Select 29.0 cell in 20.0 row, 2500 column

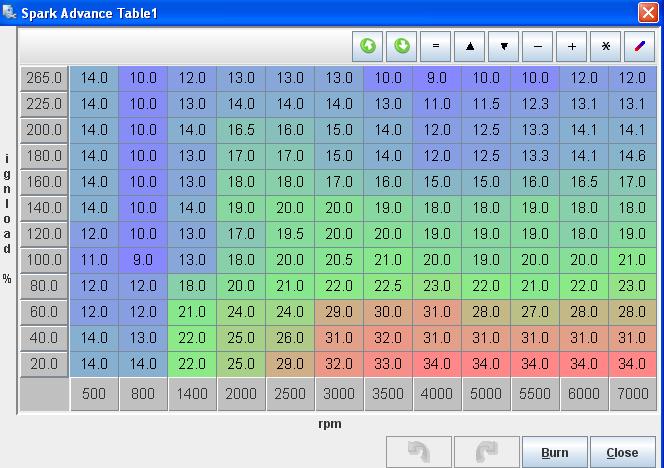pos(290,364)
